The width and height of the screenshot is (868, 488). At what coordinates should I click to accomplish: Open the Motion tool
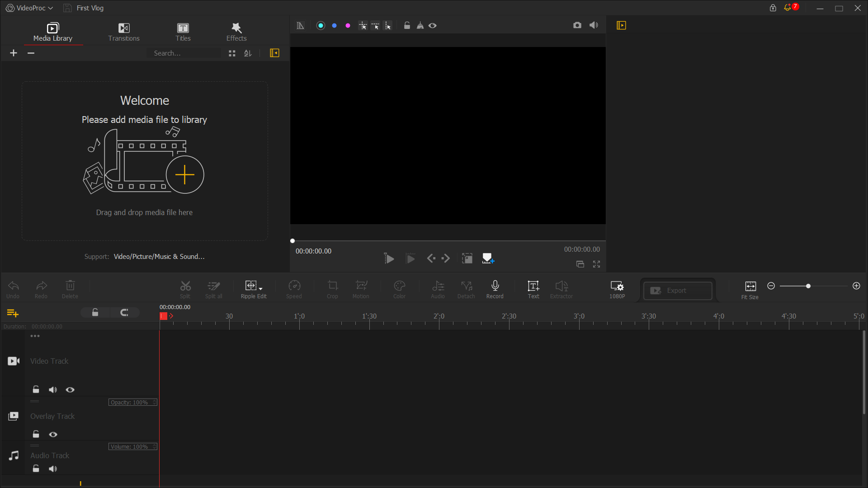361,290
